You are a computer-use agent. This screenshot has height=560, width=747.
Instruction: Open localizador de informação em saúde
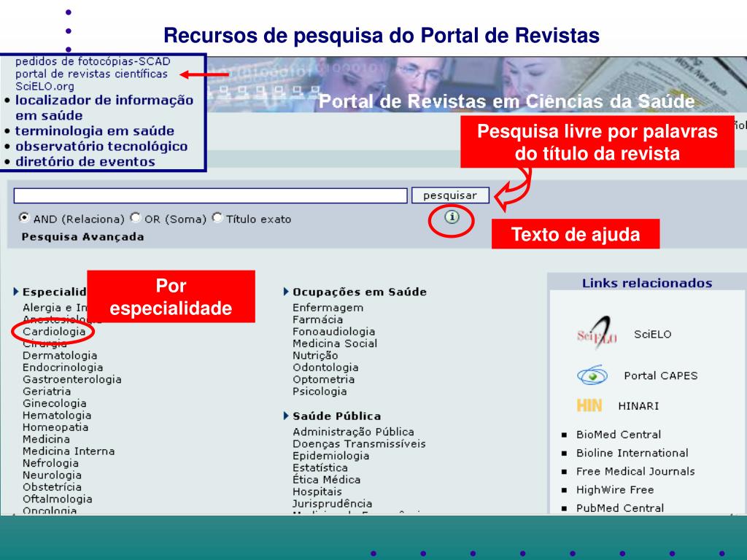point(104,108)
